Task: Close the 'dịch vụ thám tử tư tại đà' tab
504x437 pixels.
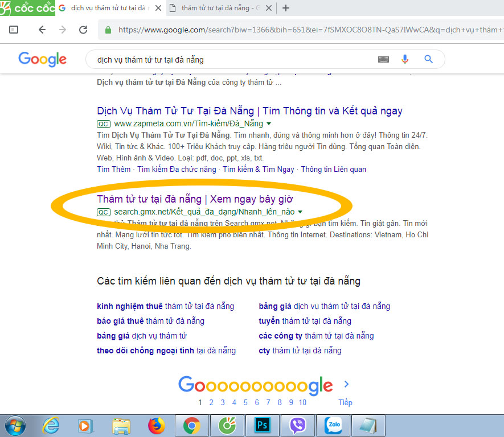Action: click(x=158, y=8)
